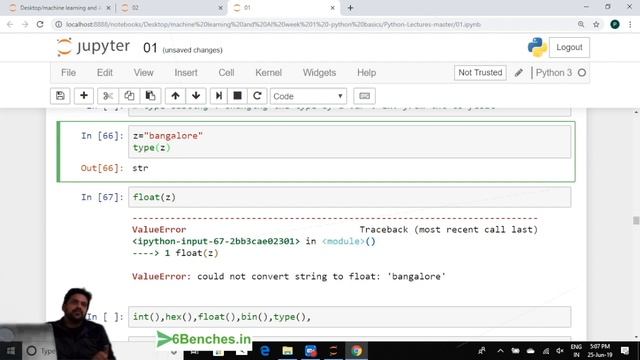Click the Out[66] str output
Viewport: 640px width, 360px height.
point(140,168)
